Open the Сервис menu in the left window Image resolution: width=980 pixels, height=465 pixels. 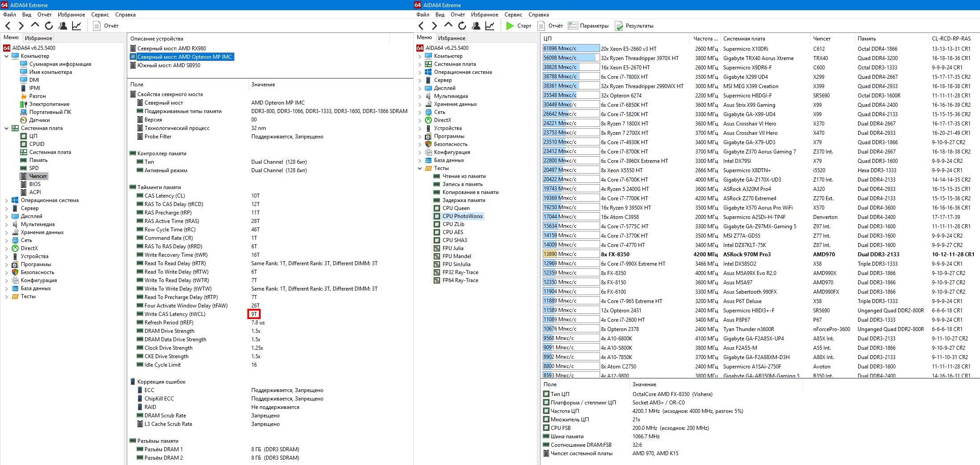click(x=100, y=15)
